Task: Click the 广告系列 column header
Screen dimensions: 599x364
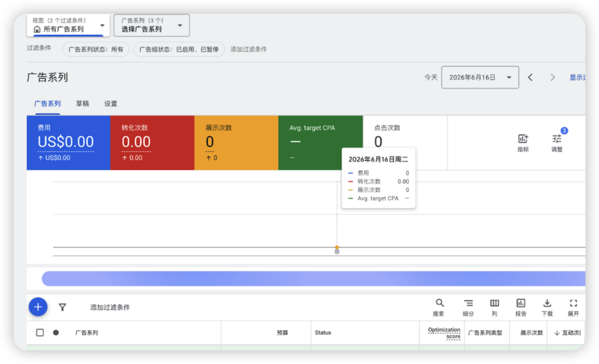Action: pos(87,333)
